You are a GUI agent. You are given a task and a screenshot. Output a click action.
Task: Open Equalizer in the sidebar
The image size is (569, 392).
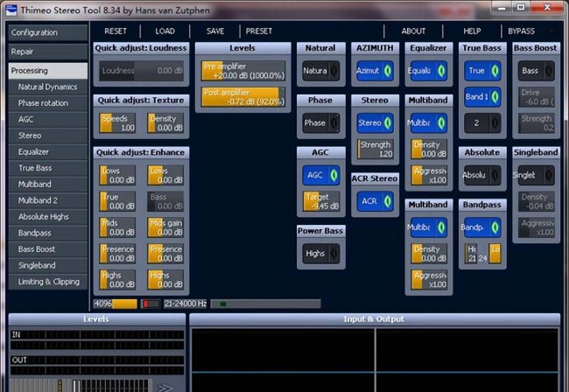(48, 152)
